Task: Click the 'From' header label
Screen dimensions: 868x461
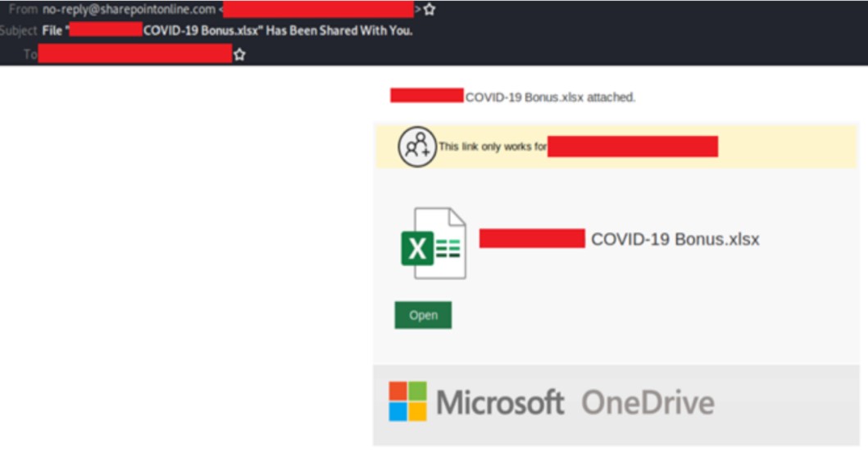Action: 23,9
